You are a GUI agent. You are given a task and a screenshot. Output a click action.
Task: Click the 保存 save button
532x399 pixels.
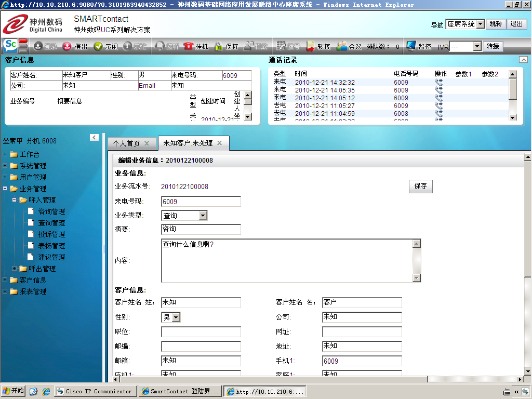click(421, 186)
